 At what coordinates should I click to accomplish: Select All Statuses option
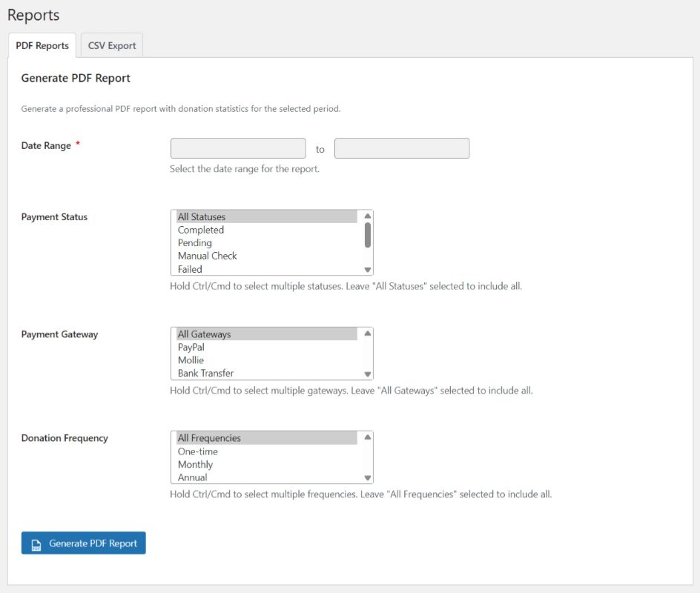(202, 217)
